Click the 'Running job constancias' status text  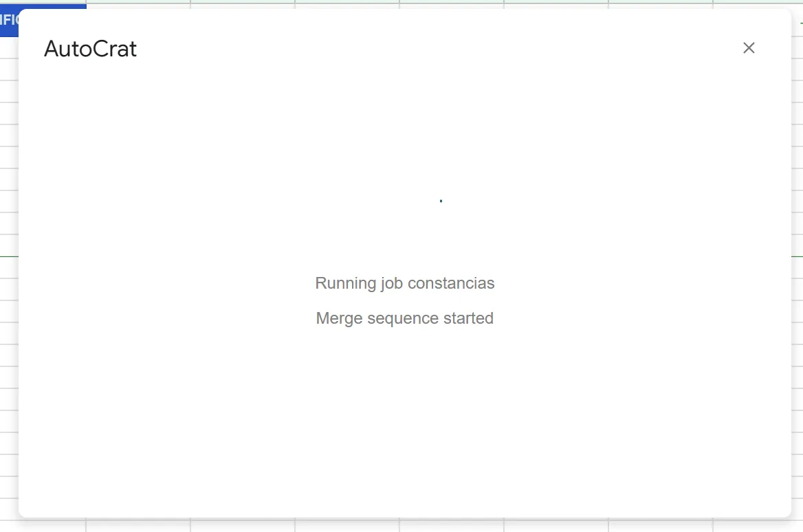click(x=404, y=283)
